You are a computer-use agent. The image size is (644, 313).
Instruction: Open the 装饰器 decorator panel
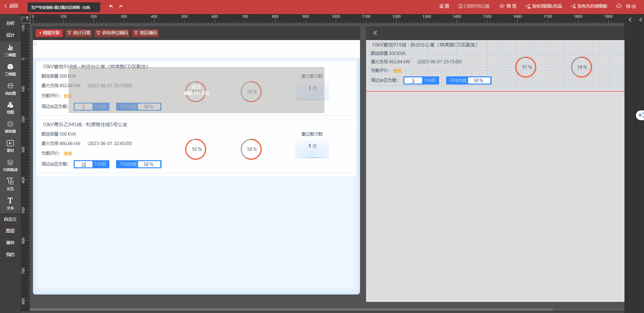(10, 127)
